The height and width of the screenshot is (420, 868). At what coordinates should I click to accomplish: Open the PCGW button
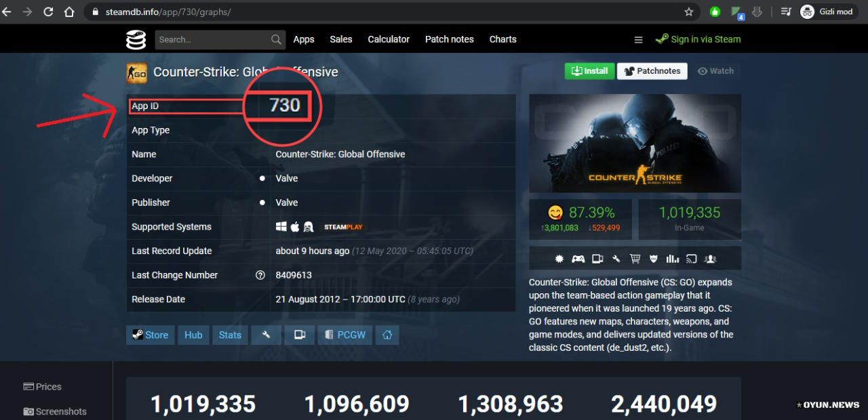(x=345, y=335)
